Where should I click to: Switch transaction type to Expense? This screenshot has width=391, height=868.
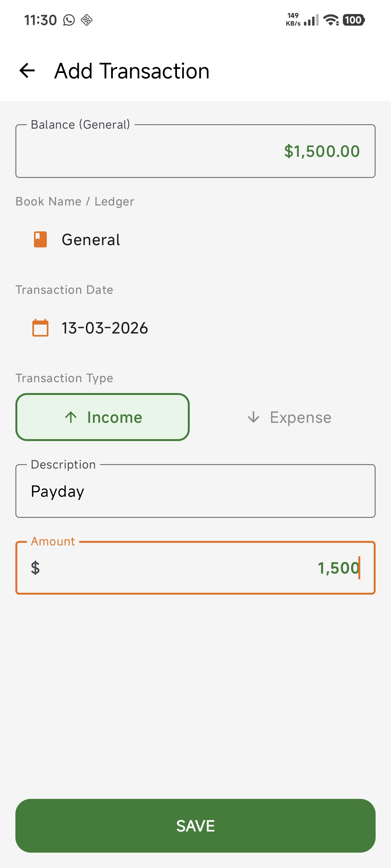click(x=289, y=417)
